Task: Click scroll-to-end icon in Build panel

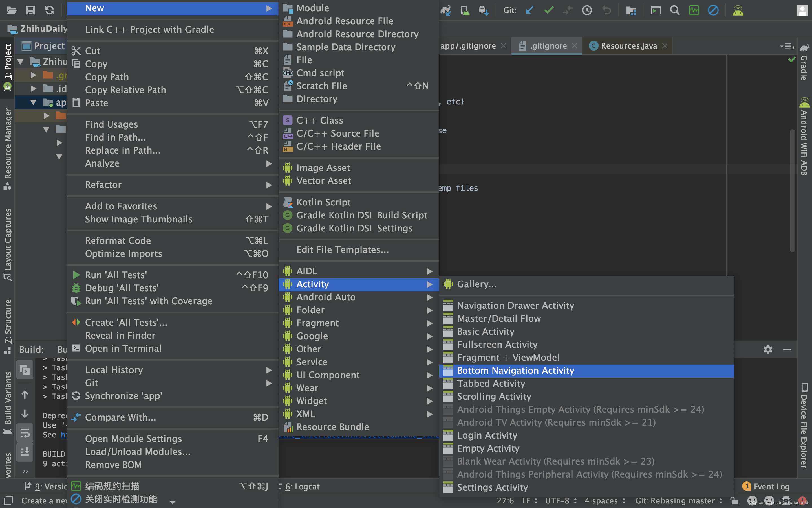Action: coord(25,452)
